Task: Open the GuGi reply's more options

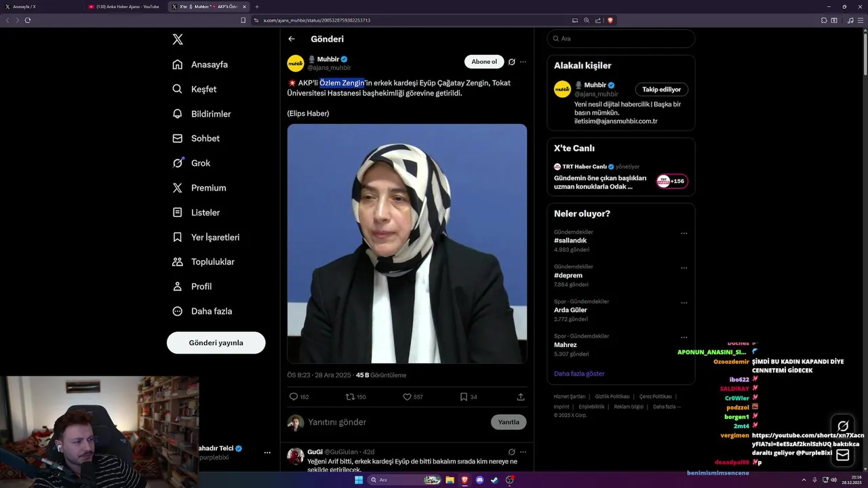Action: (523, 451)
